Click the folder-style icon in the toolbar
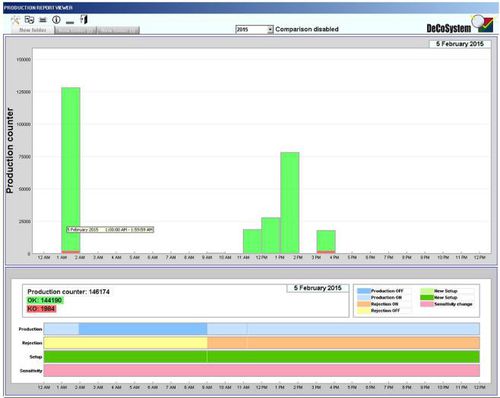This screenshot has width=500, height=398. pyautogui.click(x=29, y=20)
